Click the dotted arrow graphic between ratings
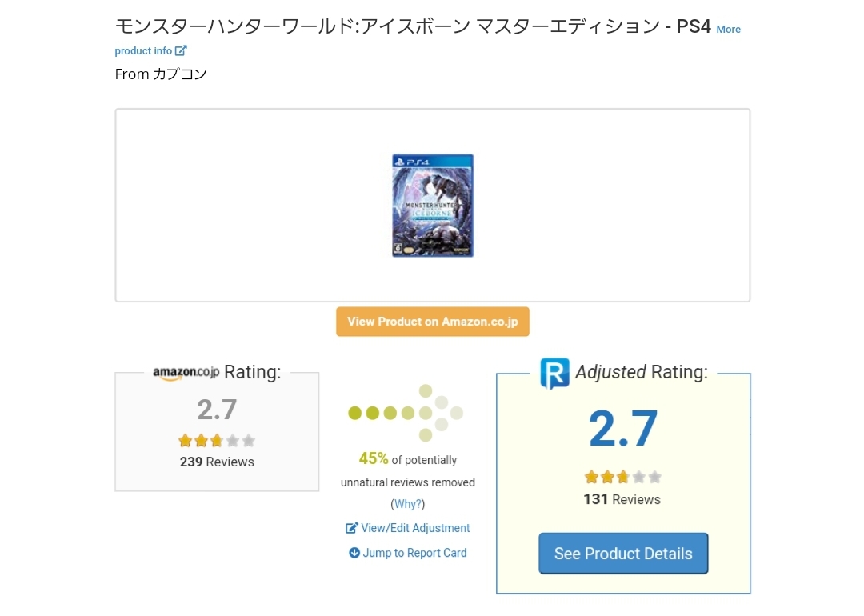 pyautogui.click(x=406, y=413)
